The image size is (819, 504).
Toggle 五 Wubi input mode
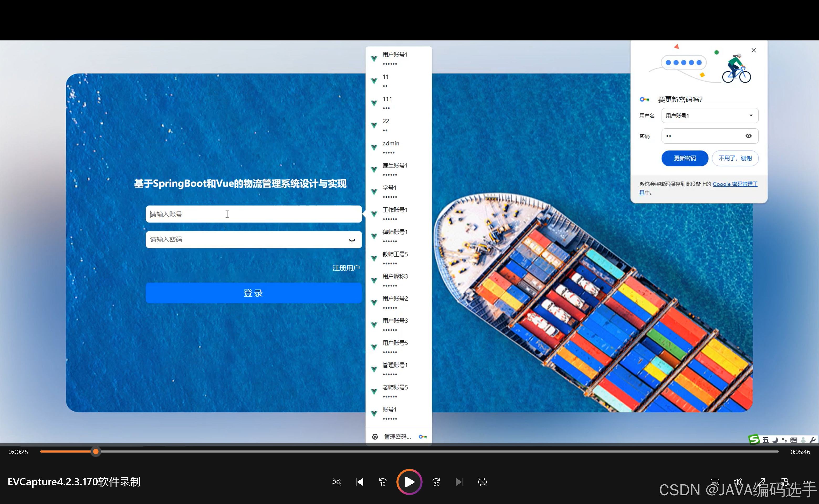click(765, 440)
